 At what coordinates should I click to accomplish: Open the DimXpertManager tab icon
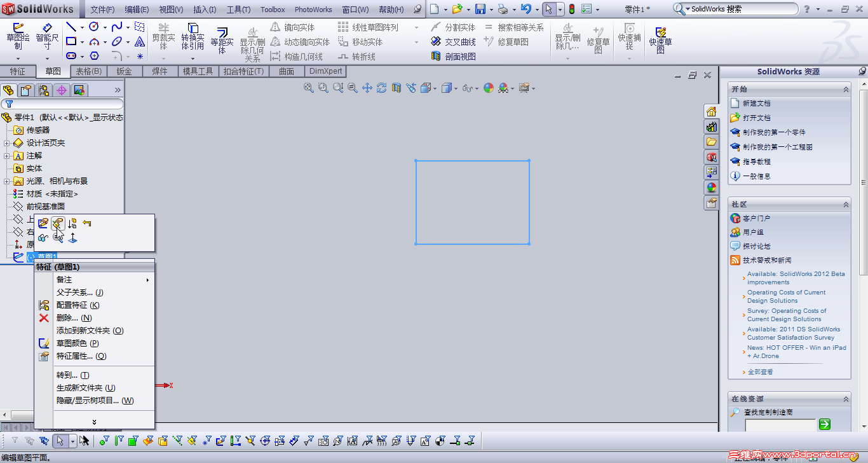[62, 90]
